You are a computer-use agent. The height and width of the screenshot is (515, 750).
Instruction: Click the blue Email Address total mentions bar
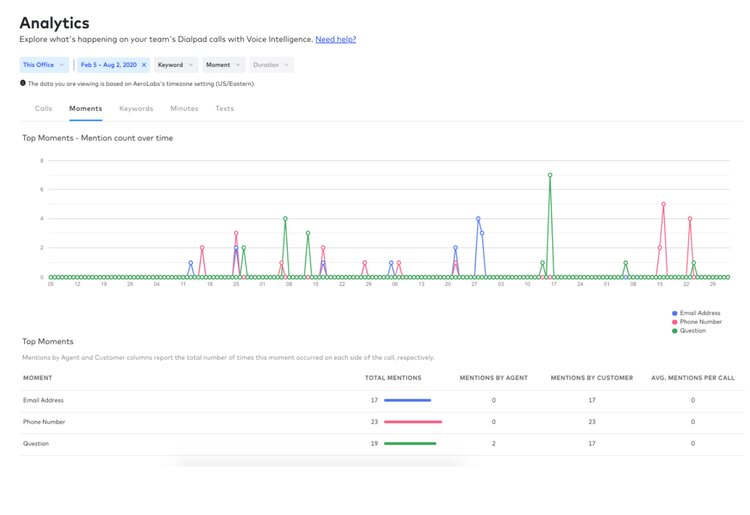click(x=409, y=400)
